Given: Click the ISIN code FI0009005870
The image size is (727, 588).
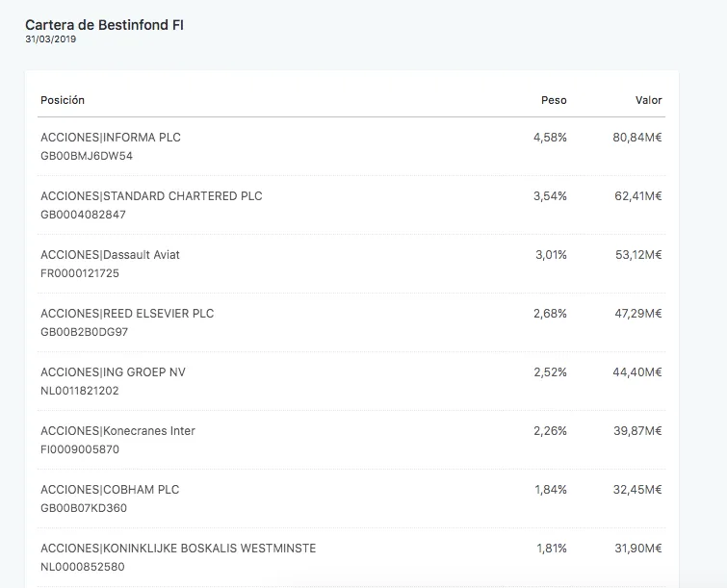Looking at the screenshot, I should [80, 449].
